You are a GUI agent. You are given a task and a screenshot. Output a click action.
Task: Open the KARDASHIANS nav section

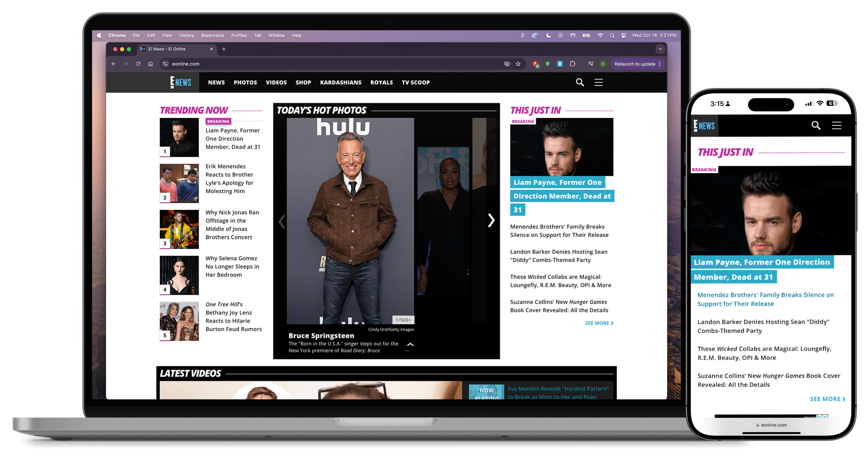[x=341, y=82]
